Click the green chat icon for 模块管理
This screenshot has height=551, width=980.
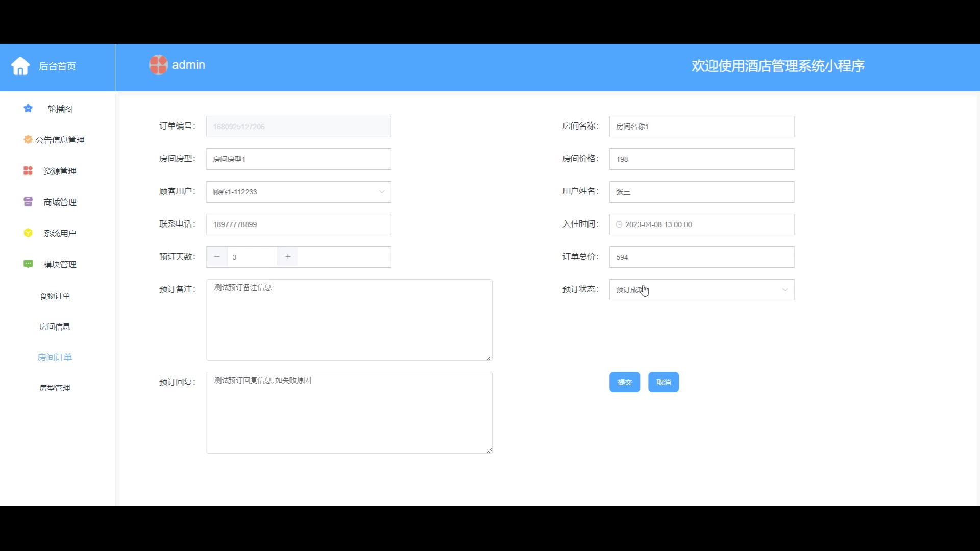point(28,264)
